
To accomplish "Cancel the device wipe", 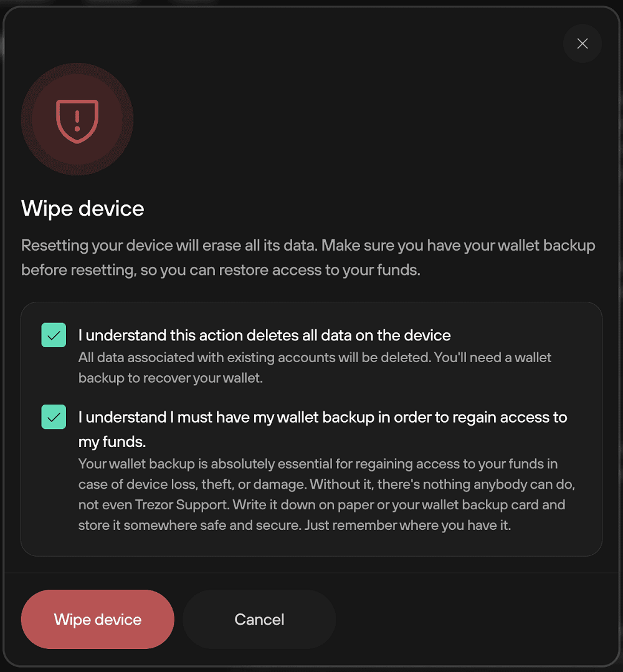I will (259, 619).
